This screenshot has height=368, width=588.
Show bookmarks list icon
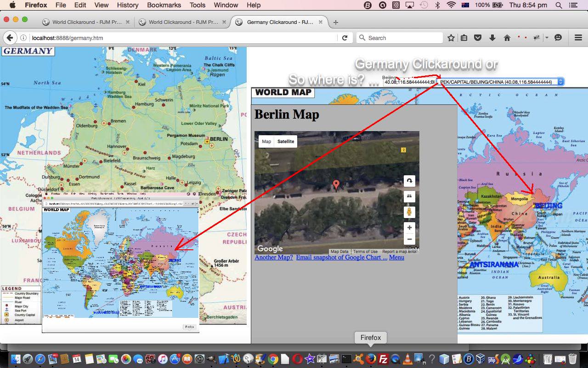pos(464,38)
